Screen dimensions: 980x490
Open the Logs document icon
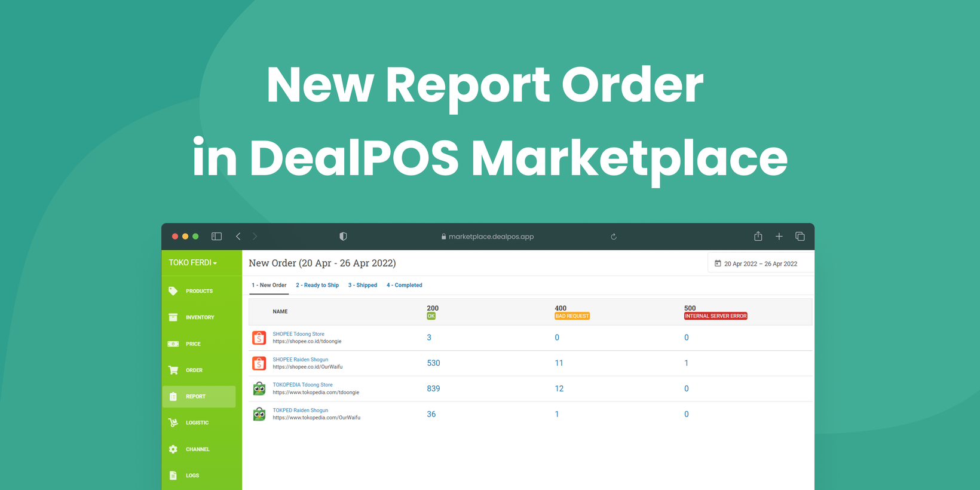pos(173,475)
